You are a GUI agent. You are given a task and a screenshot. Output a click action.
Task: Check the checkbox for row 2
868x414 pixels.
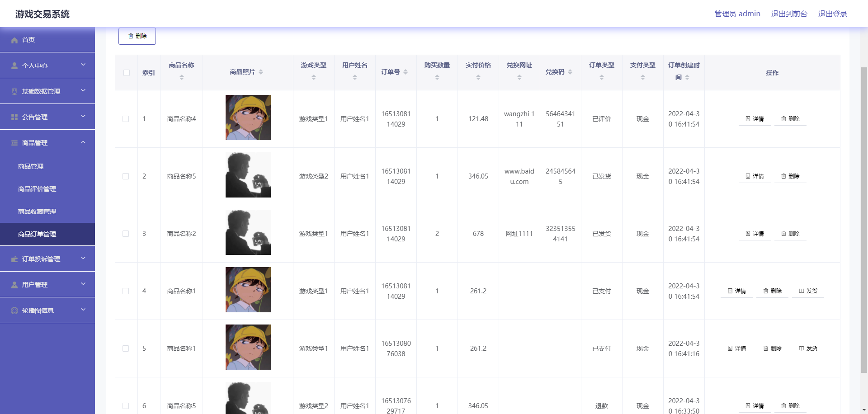126,176
